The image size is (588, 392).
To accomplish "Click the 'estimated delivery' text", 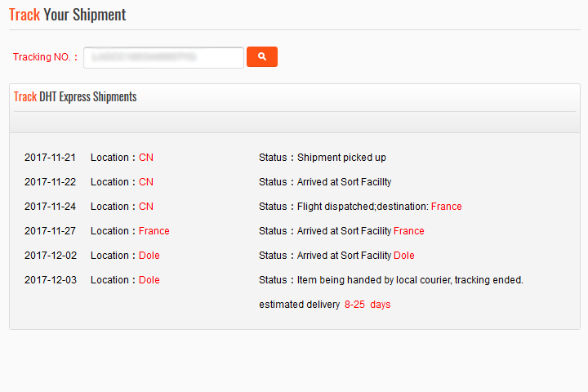I will (x=299, y=305).
